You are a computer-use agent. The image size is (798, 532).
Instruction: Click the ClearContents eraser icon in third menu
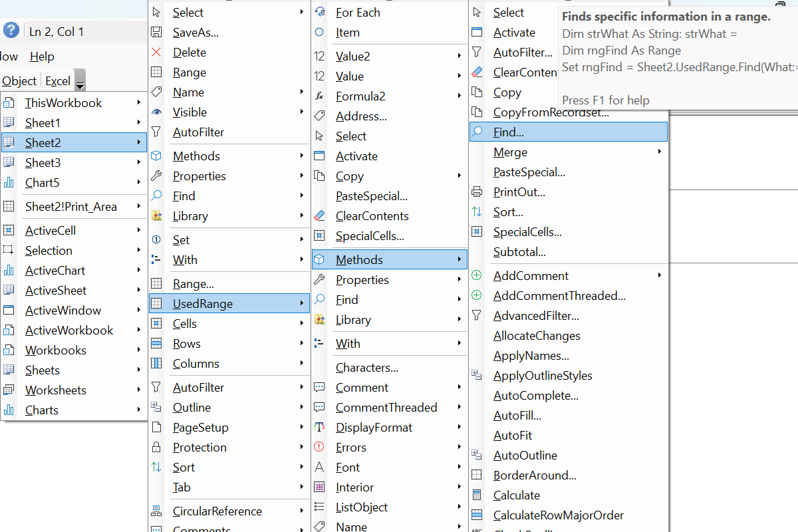point(319,215)
